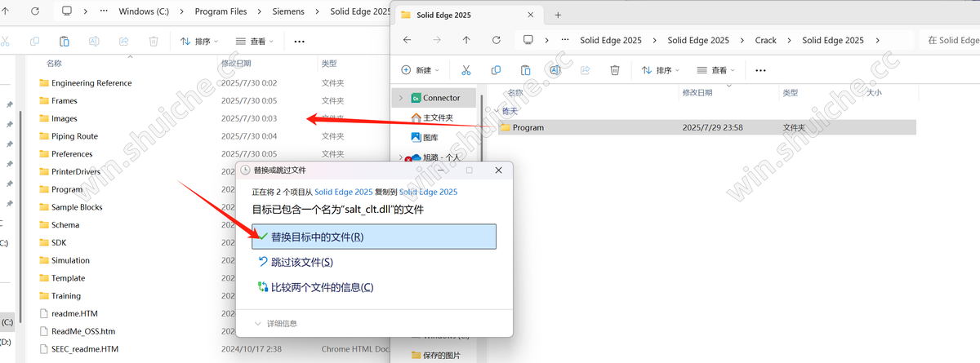Open 排序 sort dropdown in right window
The image size is (980, 363).
click(661, 70)
